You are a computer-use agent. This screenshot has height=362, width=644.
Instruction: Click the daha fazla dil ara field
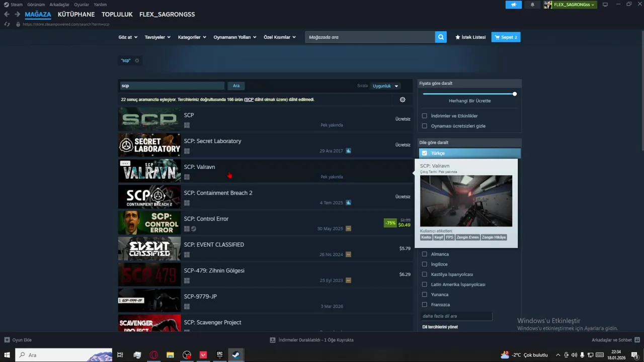click(x=456, y=316)
